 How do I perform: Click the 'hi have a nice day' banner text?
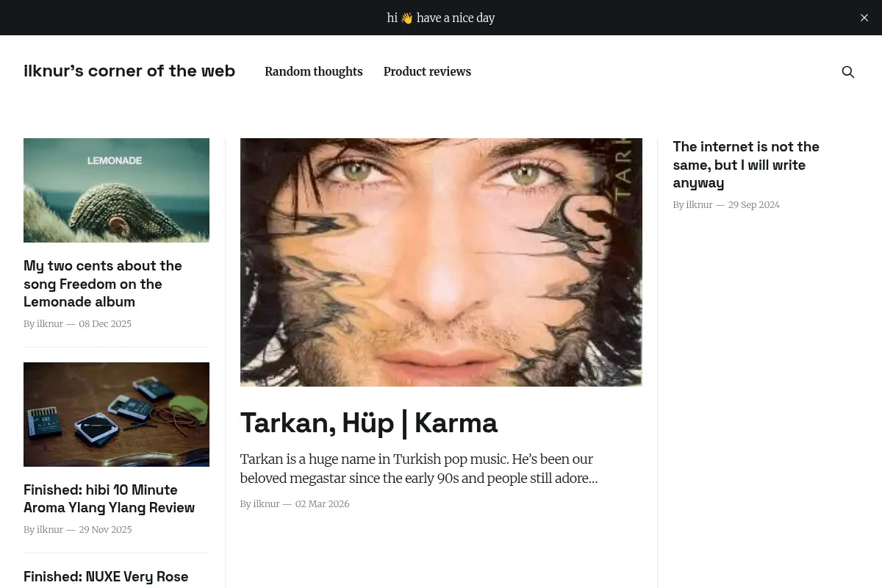pos(441,18)
